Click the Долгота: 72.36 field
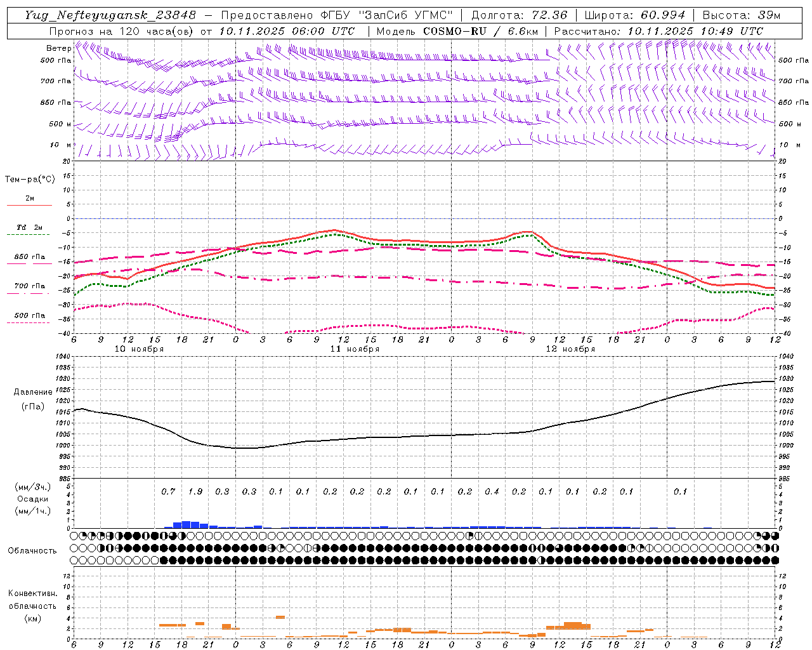 (x=519, y=15)
